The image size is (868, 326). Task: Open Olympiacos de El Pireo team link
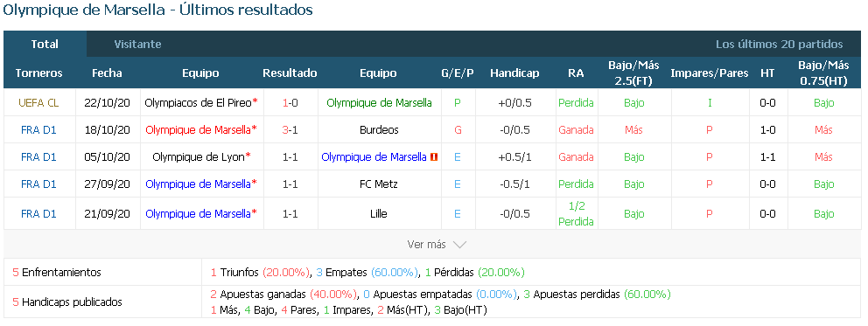[x=198, y=103]
